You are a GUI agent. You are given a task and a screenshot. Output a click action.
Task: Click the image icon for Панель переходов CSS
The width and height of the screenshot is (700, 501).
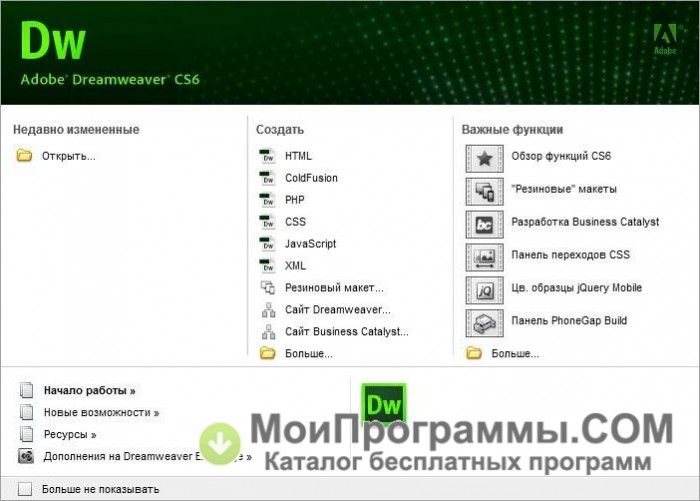coord(484,257)
